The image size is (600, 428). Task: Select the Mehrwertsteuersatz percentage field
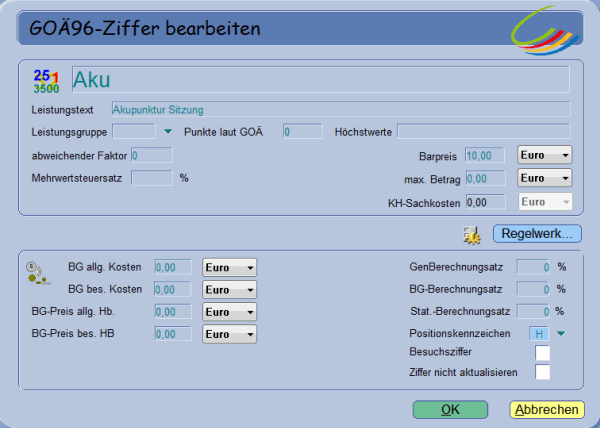152,178
